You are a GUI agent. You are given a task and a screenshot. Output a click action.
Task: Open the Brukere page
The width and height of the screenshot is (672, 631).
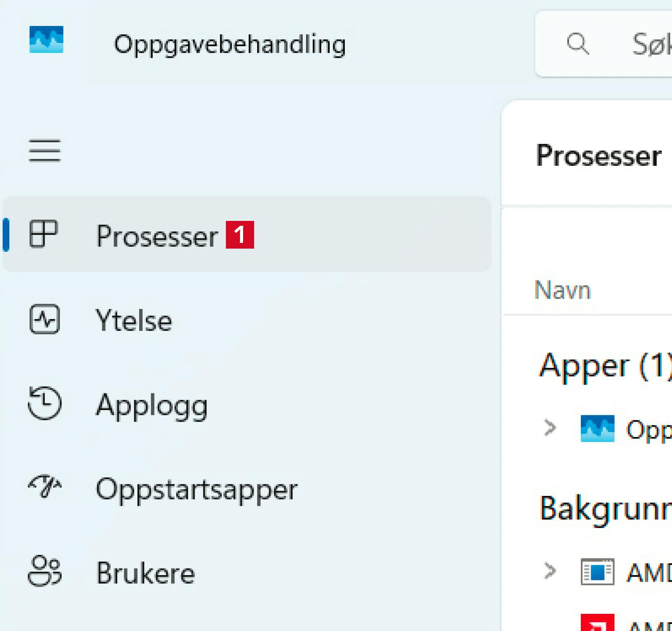click(145, 573)
